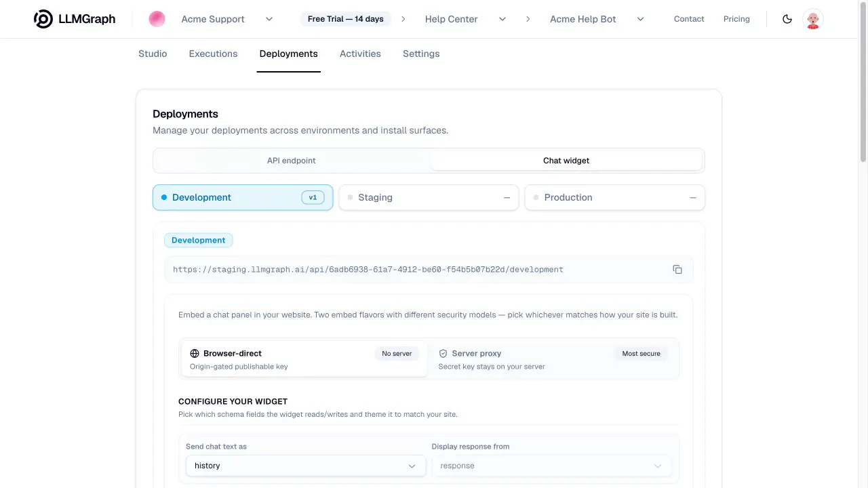This screenshot has height=488, width=868.
Task: Expand the Acme Support workspace dropdown
Action: (x=269, y=19)
